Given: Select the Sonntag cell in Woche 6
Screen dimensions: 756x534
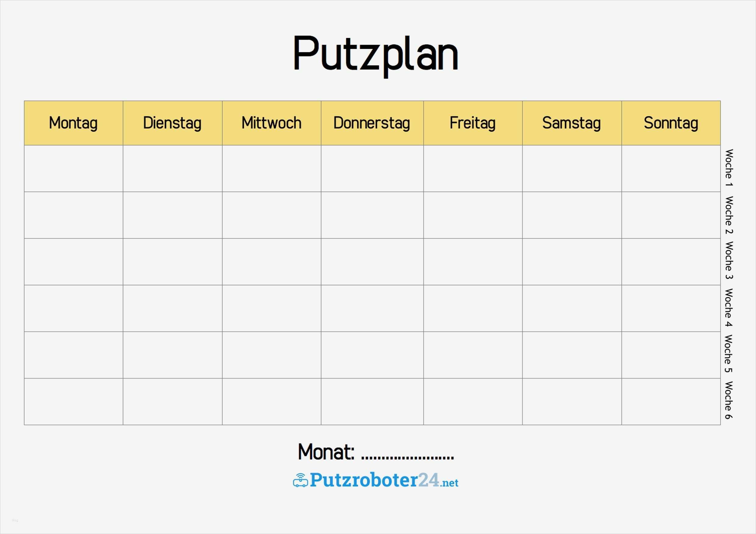Looking at the screenshot, I should [671, 401].
